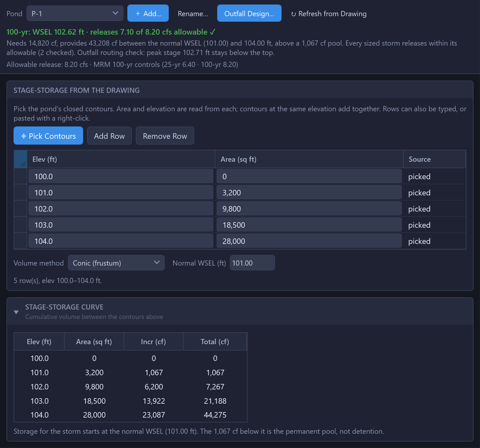
Task: Click incremental volume 23,087
Action: pos(154,415)
